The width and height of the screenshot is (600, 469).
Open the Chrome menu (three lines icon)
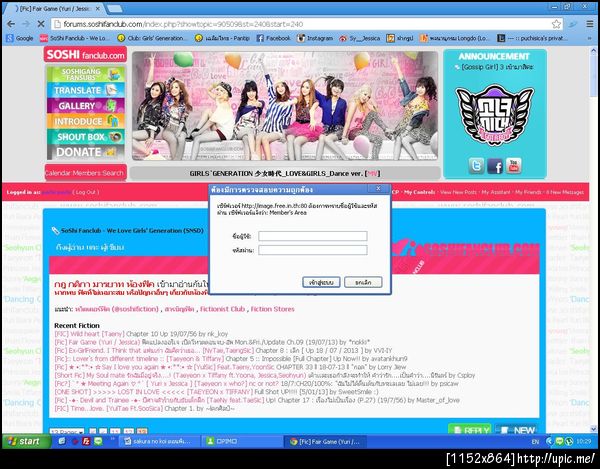pos(590,24)
